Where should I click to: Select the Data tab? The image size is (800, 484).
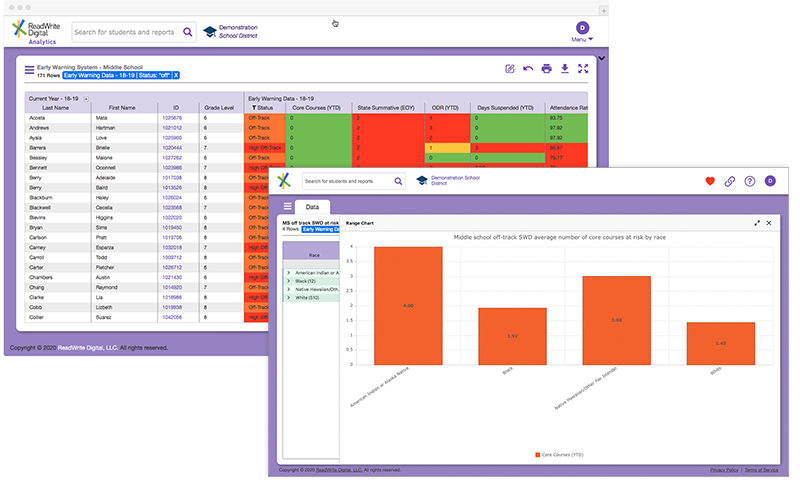(x=312, y=206)
